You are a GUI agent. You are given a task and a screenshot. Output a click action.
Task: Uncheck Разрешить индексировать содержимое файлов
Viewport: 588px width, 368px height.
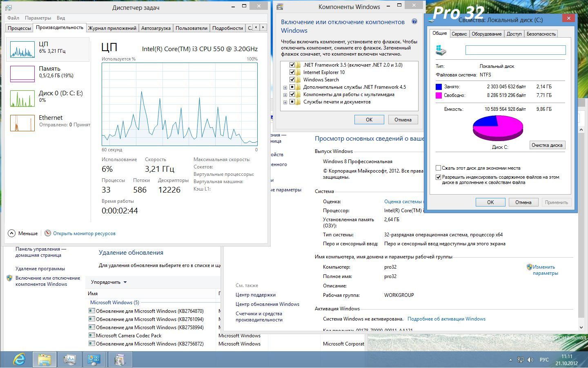(438, 177)
